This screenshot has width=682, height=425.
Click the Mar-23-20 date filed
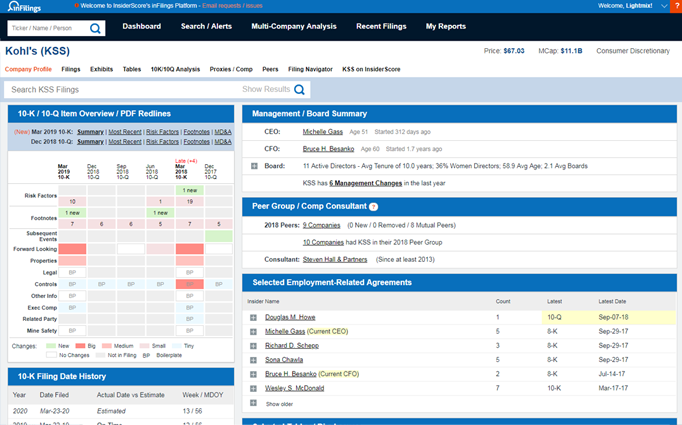coord(54,411)
